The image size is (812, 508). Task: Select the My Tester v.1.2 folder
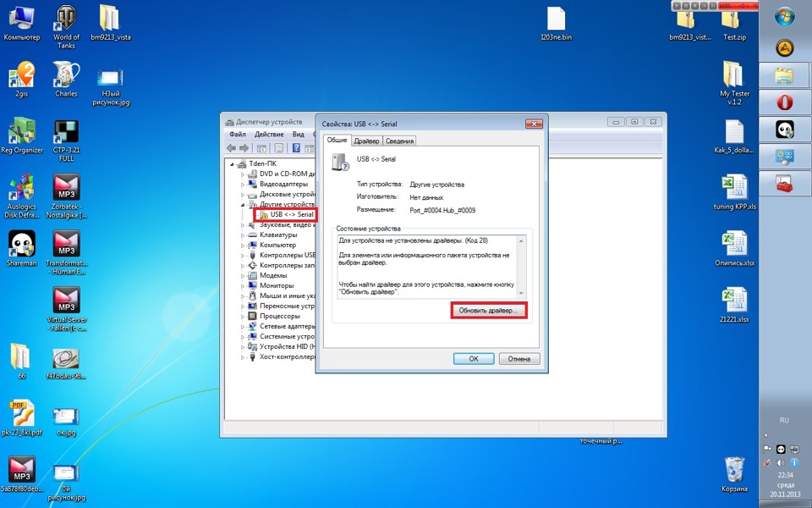[x=734, y=83]
